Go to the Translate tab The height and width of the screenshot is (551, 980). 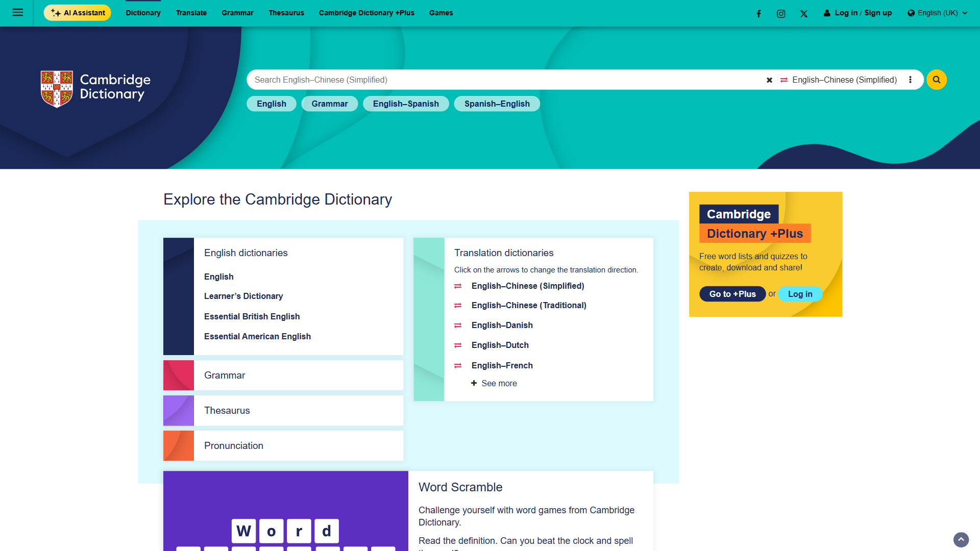[191, 13]
